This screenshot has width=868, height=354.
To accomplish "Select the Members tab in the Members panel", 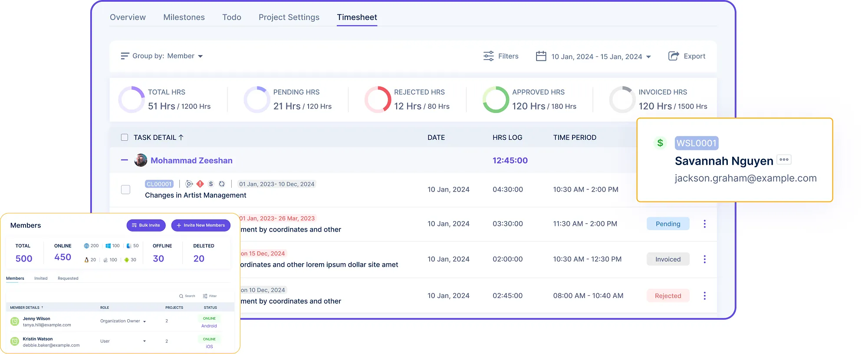I will click(15, 278).
